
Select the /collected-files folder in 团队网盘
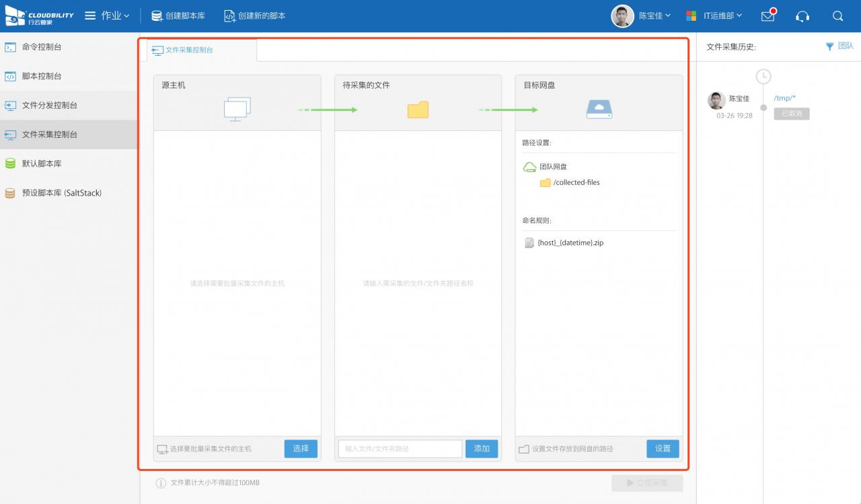tap(576, 182)
